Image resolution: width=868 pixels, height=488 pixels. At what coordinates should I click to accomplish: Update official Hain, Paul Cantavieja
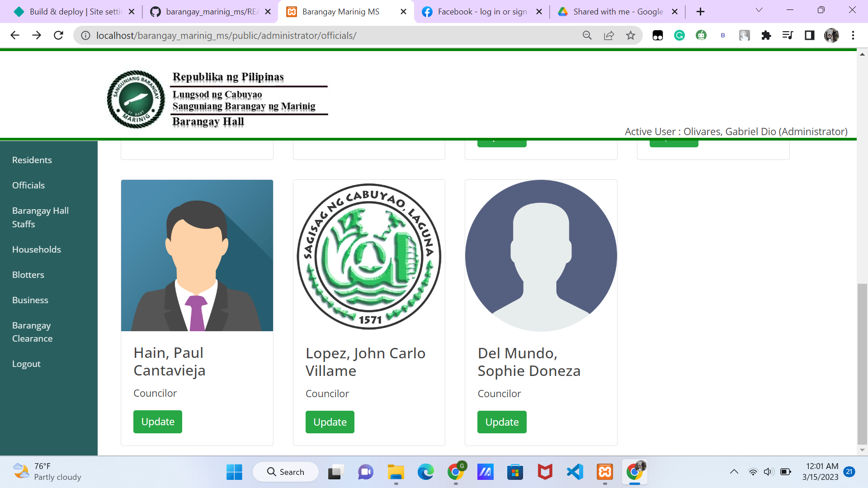pos(157,422)
